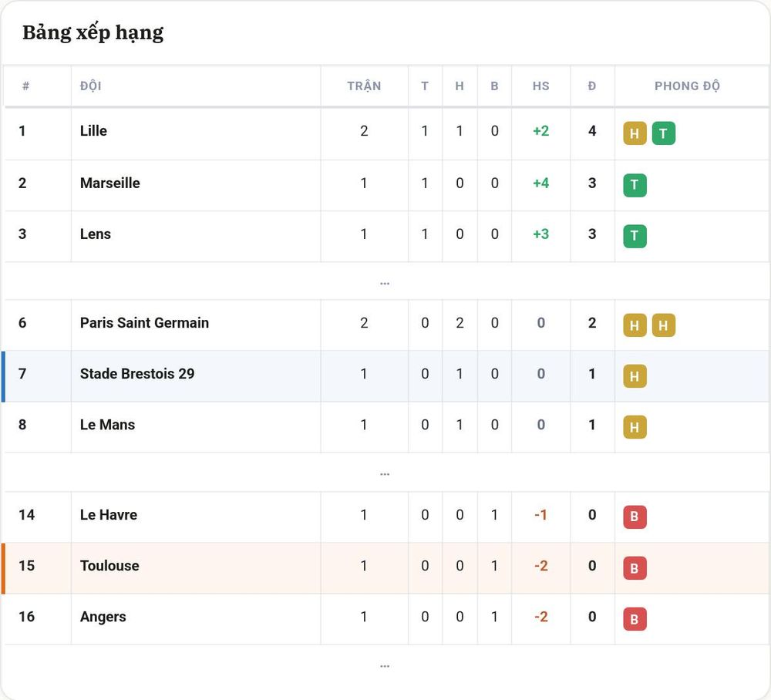Click Angers' red B form badge

coord(635,619)
